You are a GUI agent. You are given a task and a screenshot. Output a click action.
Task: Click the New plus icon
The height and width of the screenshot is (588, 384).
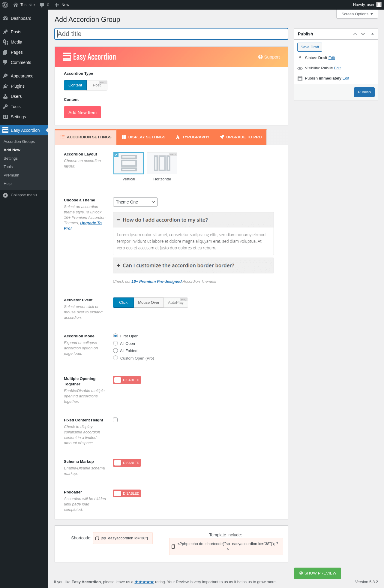click(57, 5)
